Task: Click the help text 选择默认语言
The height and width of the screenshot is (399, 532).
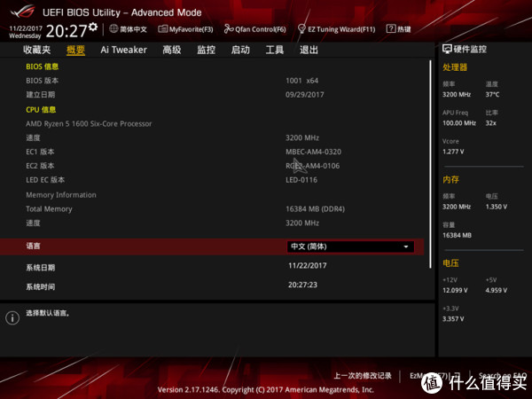Action: pyautogui.click(x=48, y=313)
